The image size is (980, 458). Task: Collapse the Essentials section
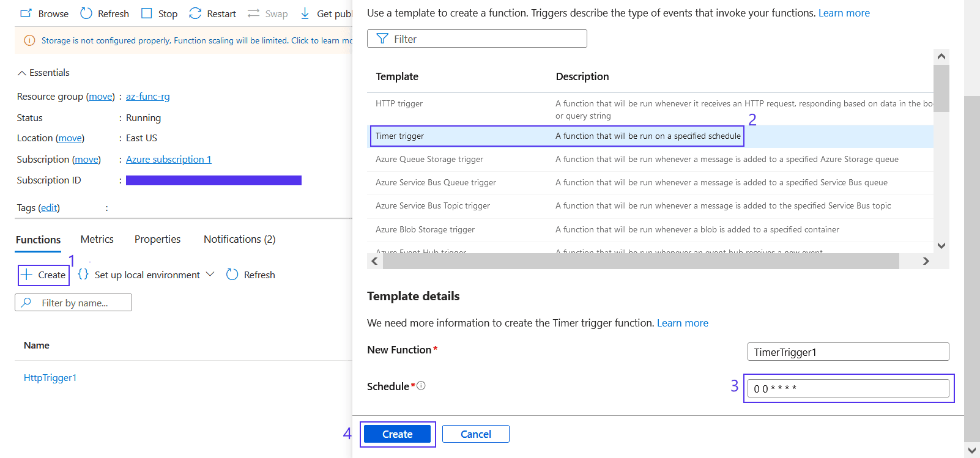tap(43, 72)
